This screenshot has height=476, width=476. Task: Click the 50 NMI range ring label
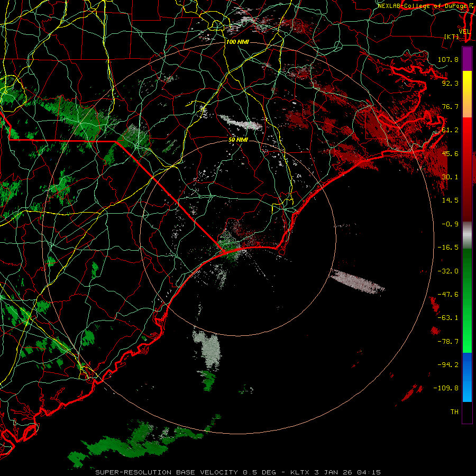point(239,140)
